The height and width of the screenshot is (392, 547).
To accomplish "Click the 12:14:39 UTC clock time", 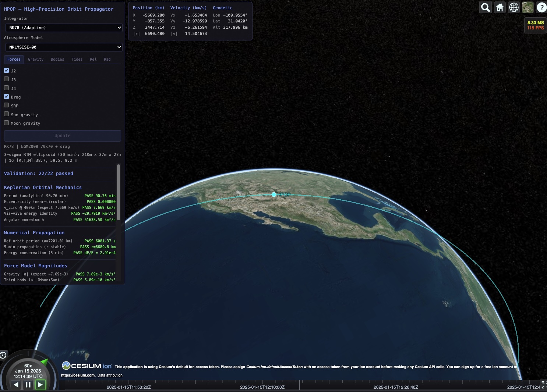I will coord(28,377).
